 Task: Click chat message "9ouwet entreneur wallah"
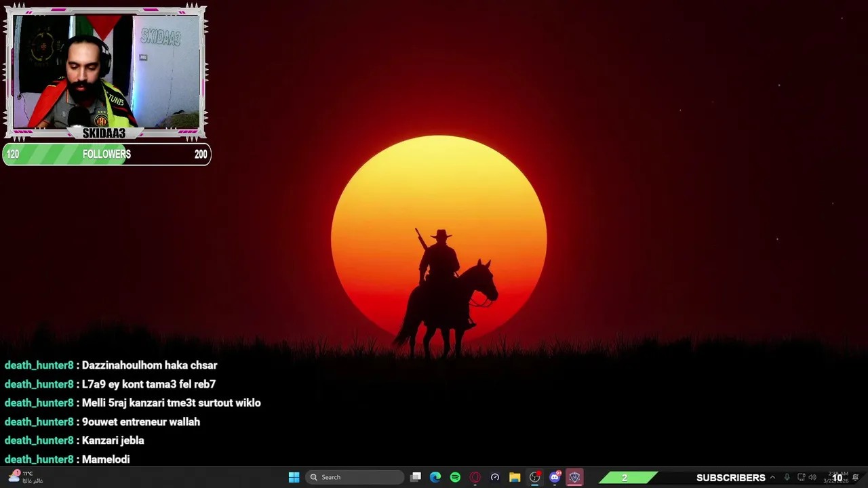pyautogui.click(x=140, y=422)
